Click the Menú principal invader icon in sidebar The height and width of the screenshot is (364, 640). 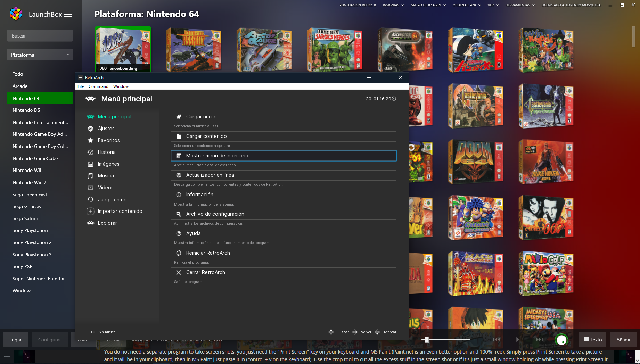(90, 117)
